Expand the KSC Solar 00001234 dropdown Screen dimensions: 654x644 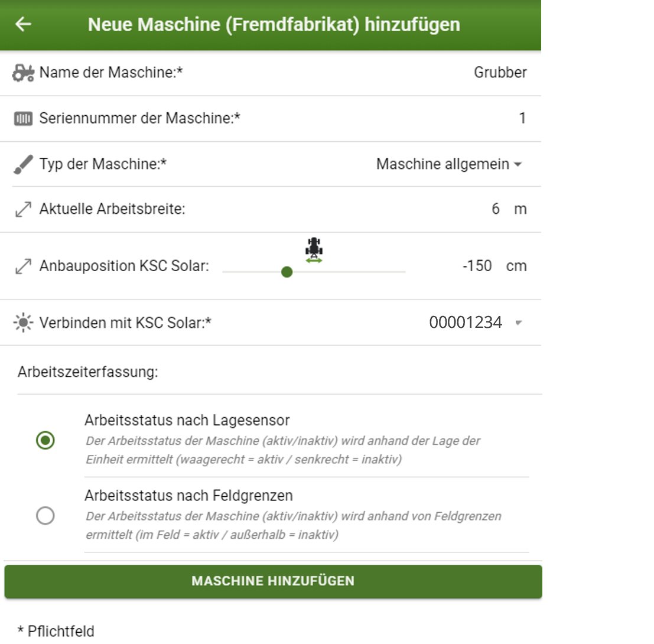[518, 323]
